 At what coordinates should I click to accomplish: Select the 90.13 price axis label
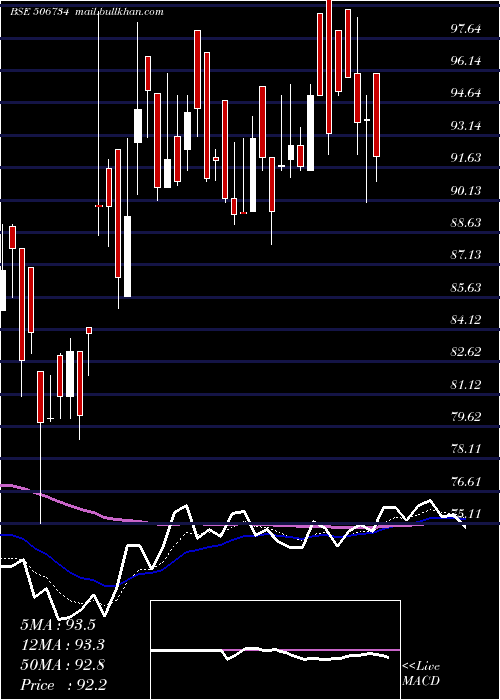point(466,191)
